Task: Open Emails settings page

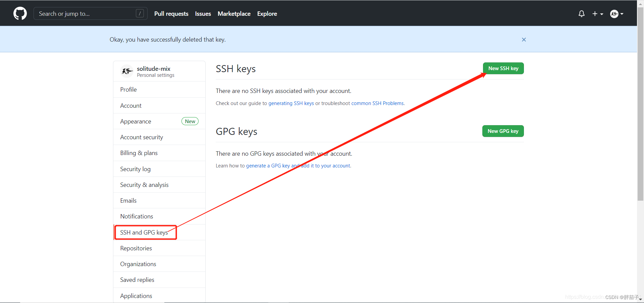Action: point(159,201)
